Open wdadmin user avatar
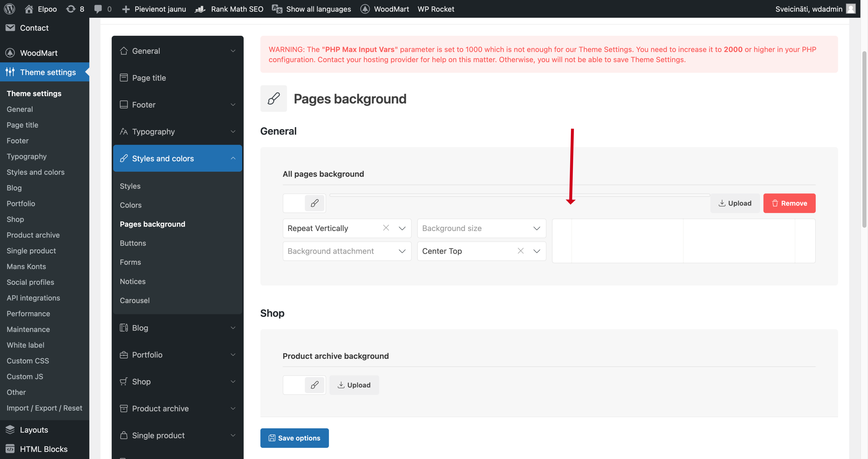Viewport: 868px width, 459px height. point(851,9)
